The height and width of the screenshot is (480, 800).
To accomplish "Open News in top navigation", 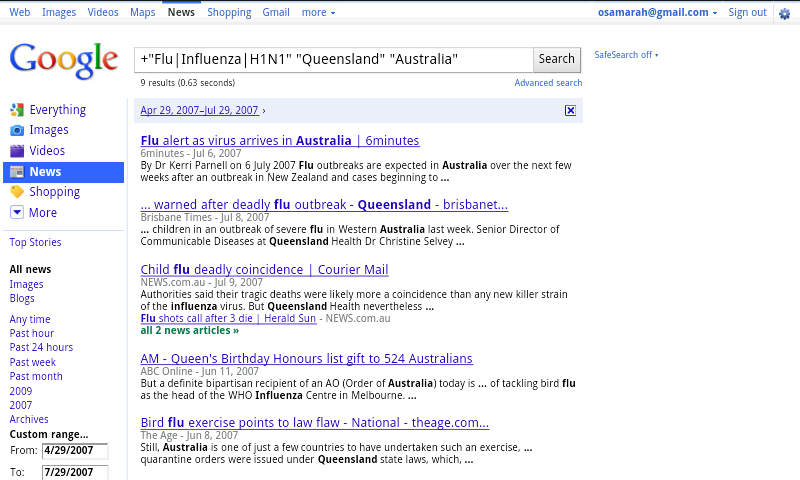I will coord(181,12).
